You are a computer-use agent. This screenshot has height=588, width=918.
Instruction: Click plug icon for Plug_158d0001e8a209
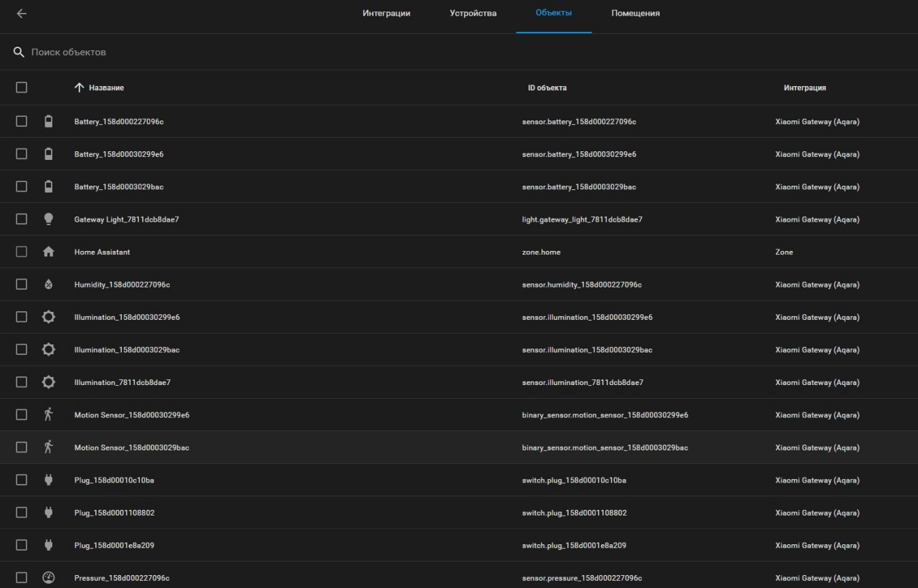[48, 545]
